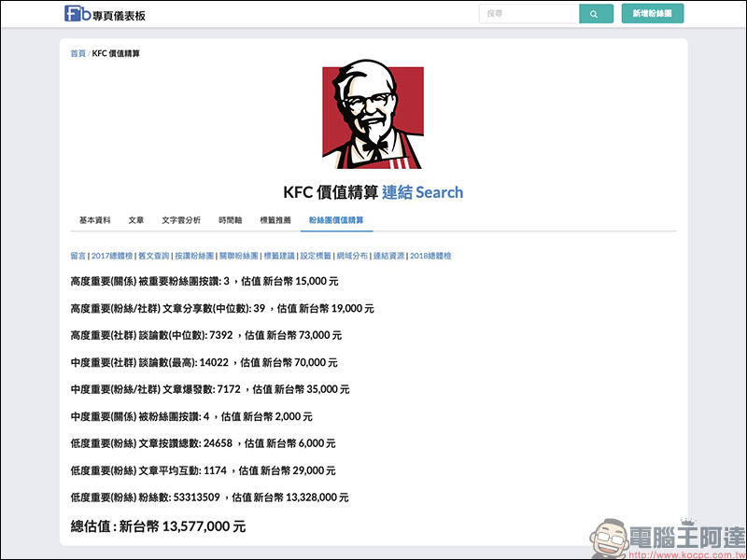Open the 2018總體檢 link
This screenshot has width=747, height=560.
(430, 256)
